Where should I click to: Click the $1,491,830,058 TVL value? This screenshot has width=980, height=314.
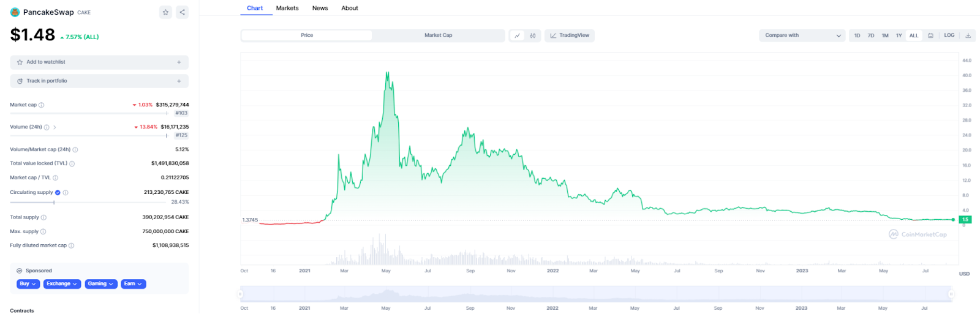pyautogui.click(x=170, y=164)
